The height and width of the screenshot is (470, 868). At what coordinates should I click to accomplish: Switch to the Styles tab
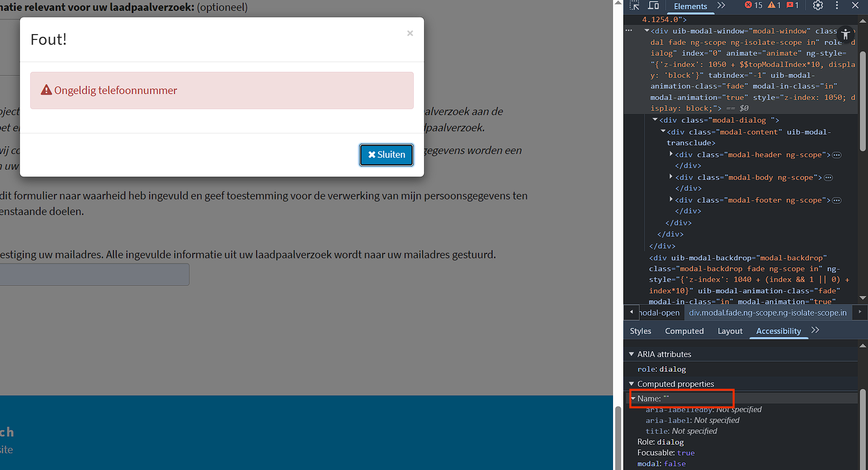640,331
